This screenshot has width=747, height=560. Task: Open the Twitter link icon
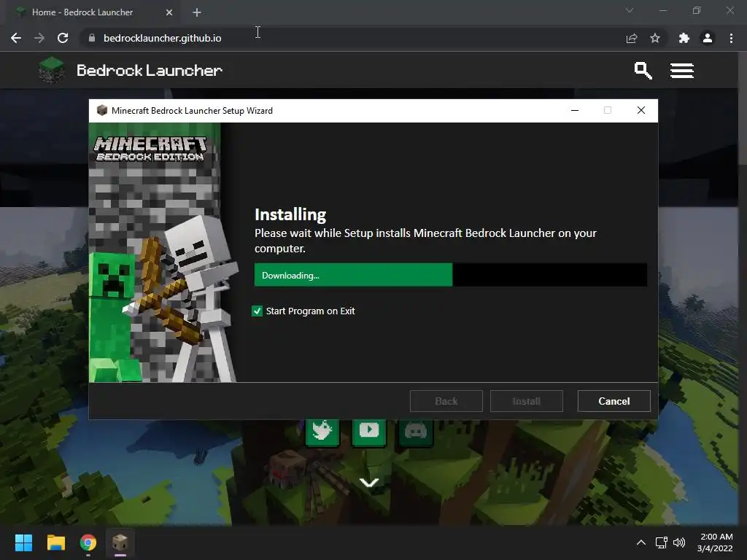[x=322, y=432]
